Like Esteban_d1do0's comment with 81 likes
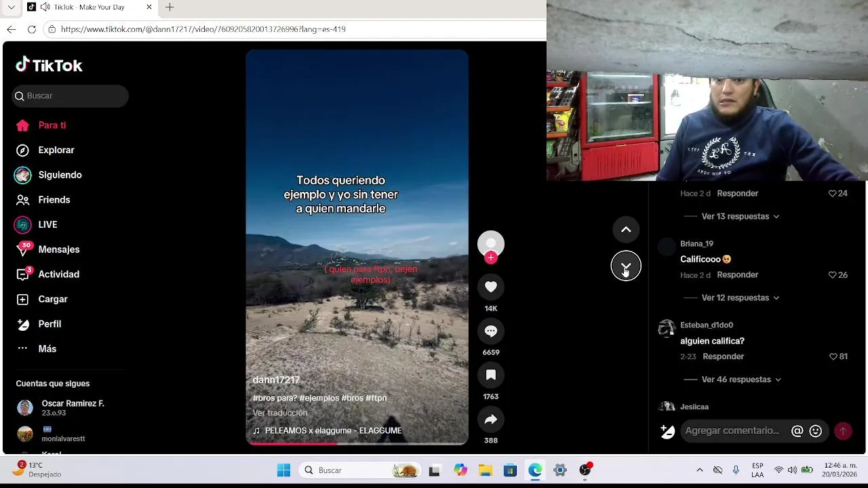 tap(833, 357)
